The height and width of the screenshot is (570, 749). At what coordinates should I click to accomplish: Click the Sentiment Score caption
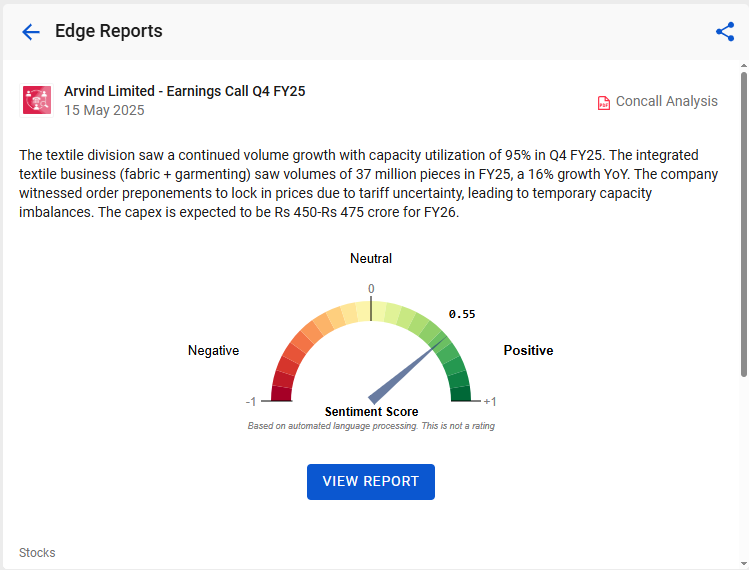(x=371, y=411)
